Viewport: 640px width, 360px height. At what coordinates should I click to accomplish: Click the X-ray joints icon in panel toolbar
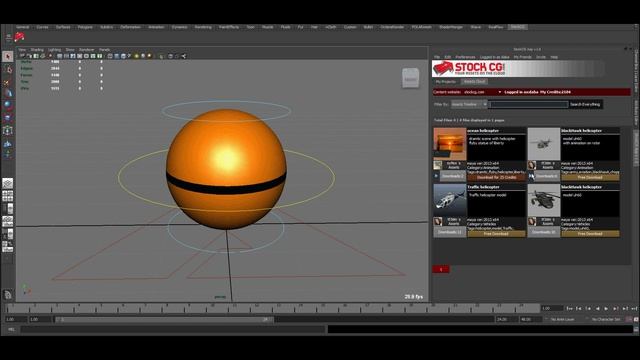click(x=184, y=56)
